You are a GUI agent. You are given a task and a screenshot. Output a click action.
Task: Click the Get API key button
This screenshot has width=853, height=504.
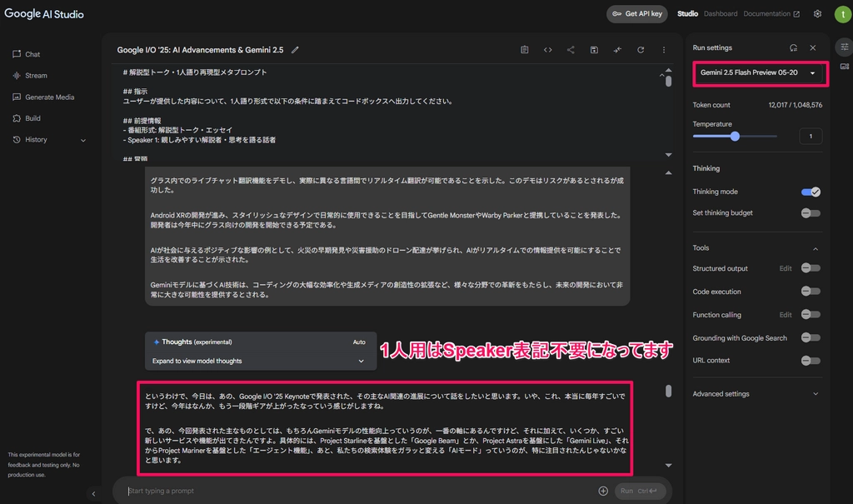tap(637, 14)
